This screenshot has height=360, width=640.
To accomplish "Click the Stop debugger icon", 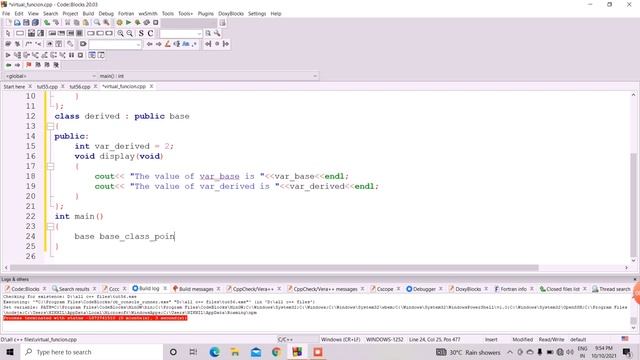I will click(x=80, y=55).
